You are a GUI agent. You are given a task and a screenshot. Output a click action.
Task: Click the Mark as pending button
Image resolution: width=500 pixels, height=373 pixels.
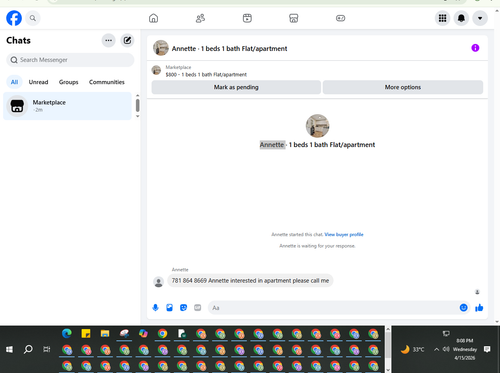(x=236, y=87)
